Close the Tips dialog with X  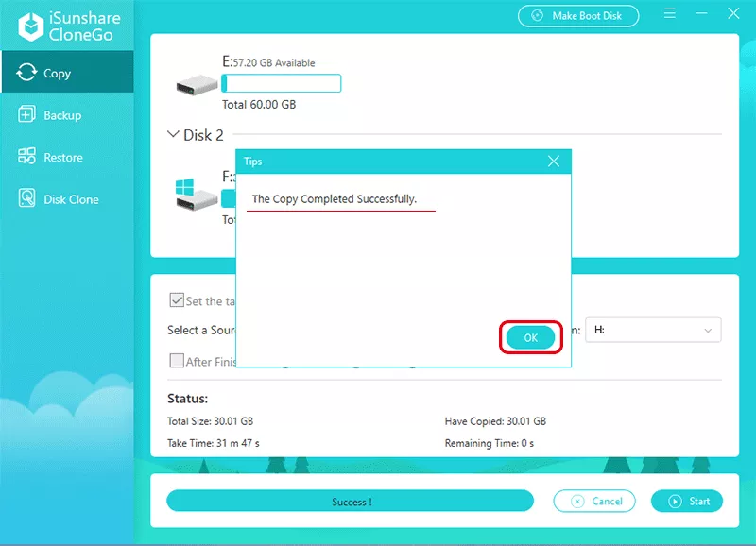[x=554, y=162]
